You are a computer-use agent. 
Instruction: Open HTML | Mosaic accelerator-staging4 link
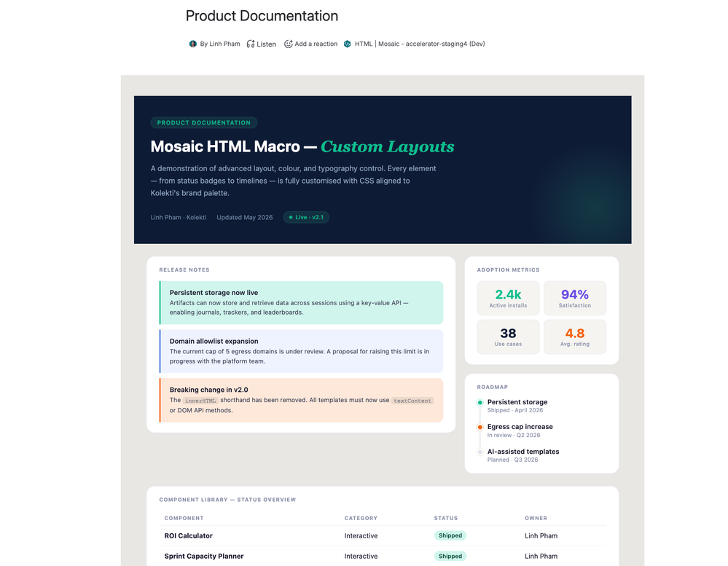point(420,44)
